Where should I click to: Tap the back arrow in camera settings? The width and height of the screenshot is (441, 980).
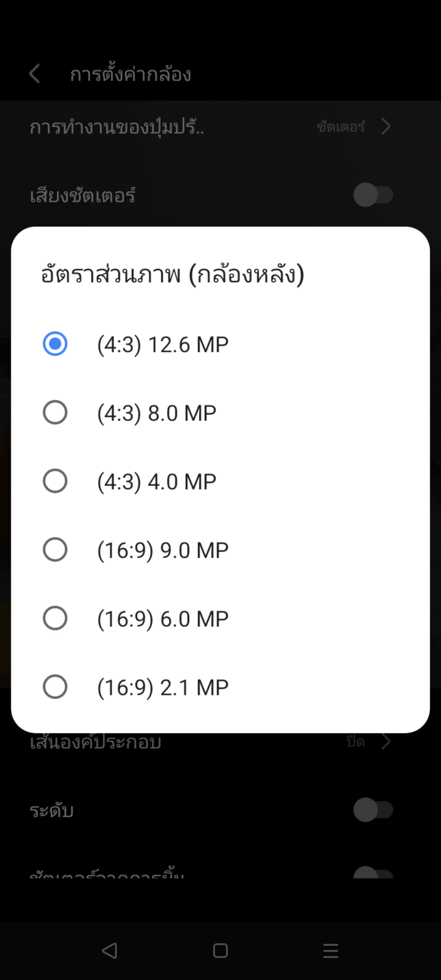[35, 74]
